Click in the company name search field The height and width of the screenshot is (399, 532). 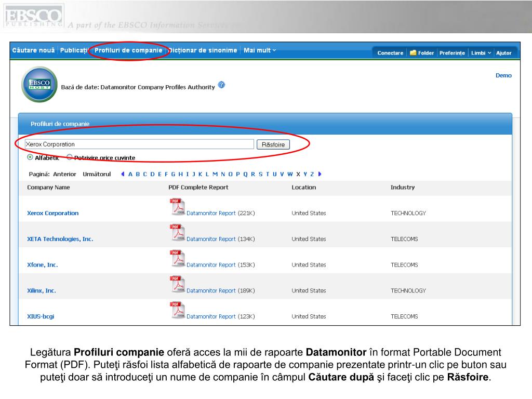[x=139, y=144]
